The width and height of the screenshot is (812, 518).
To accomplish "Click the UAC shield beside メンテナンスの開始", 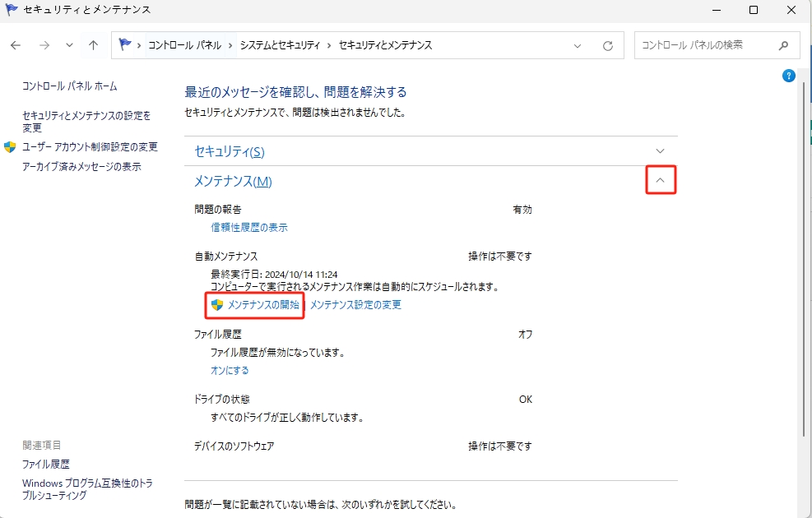I will pos(216,304).
